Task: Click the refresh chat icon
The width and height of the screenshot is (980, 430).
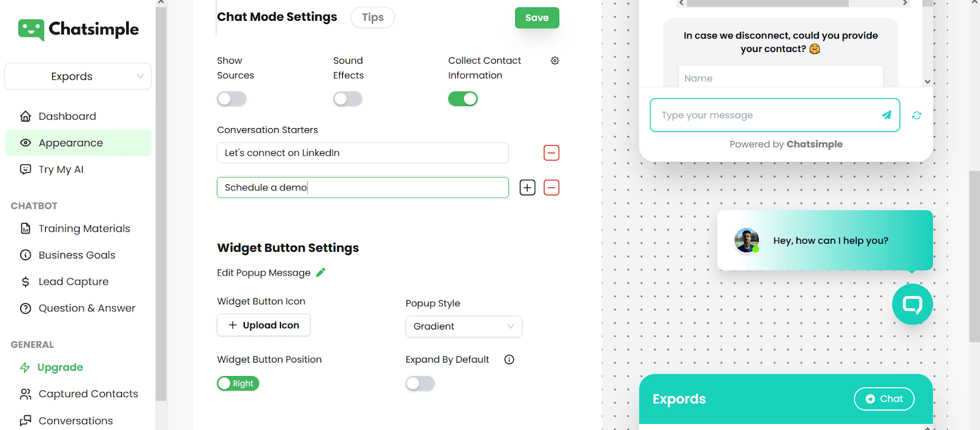Action: pyautogui.click(x=916, y=115)
